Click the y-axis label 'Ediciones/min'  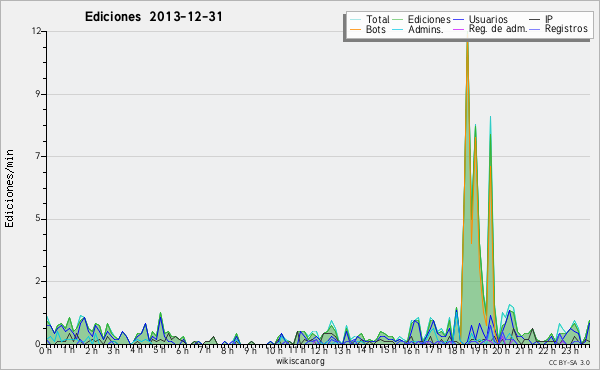[9, 188]
